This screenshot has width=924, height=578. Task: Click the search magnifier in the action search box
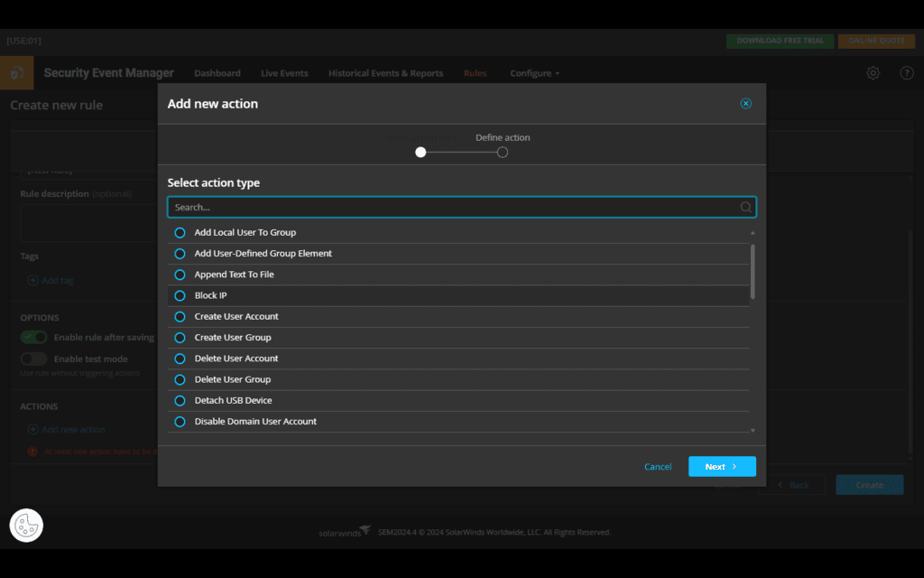pyautogui.click(x=745, y=207)
